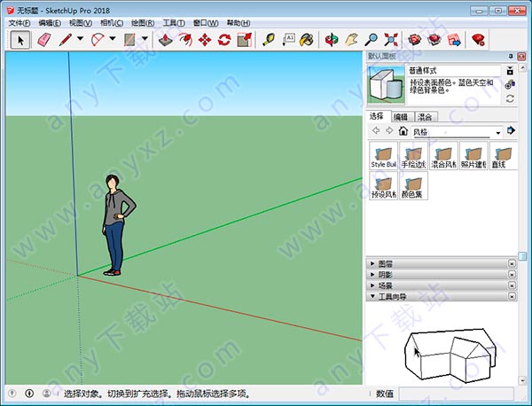
Task: Select the Zoom magnifier tool
Action: [371, 40]
